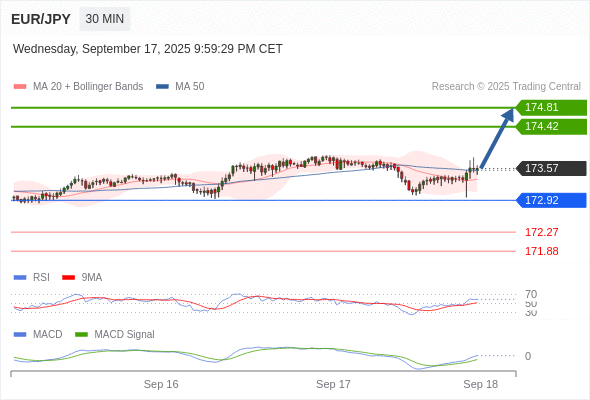
Task: Click the 172.27 support level label
Action: click(541, 232)
